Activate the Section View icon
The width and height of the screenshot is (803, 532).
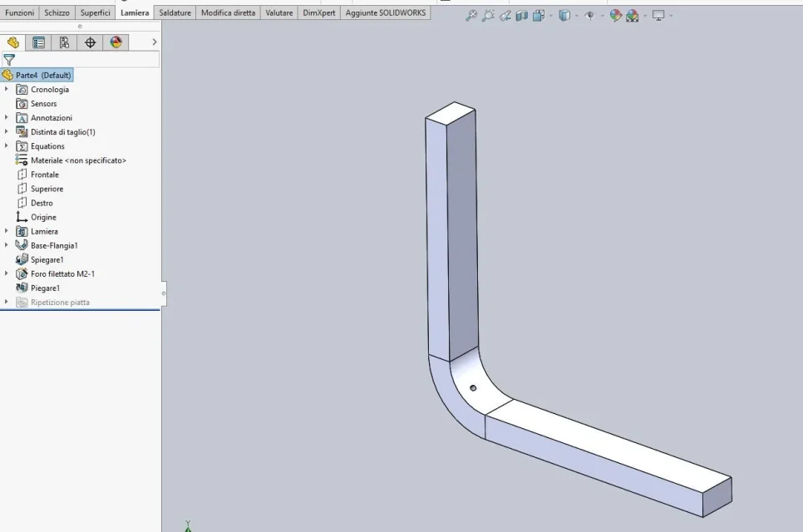(x=522, y=15)
